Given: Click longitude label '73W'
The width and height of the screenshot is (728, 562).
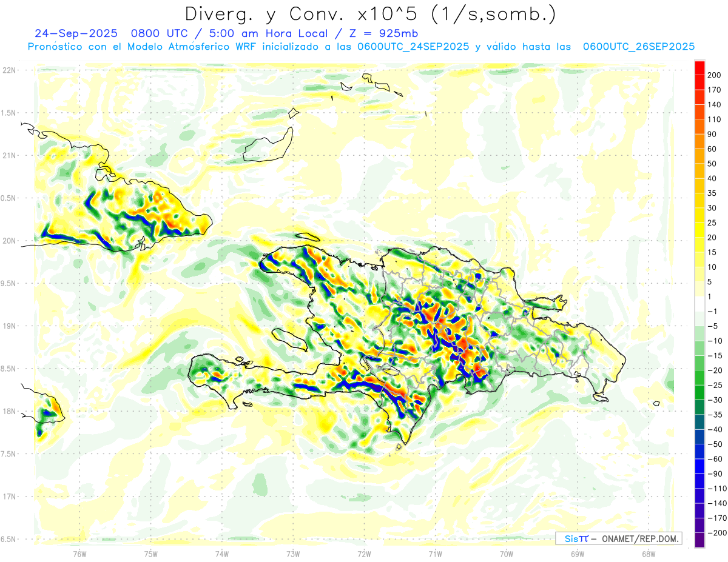Looking at the screenshot, I should click(293, 554).
